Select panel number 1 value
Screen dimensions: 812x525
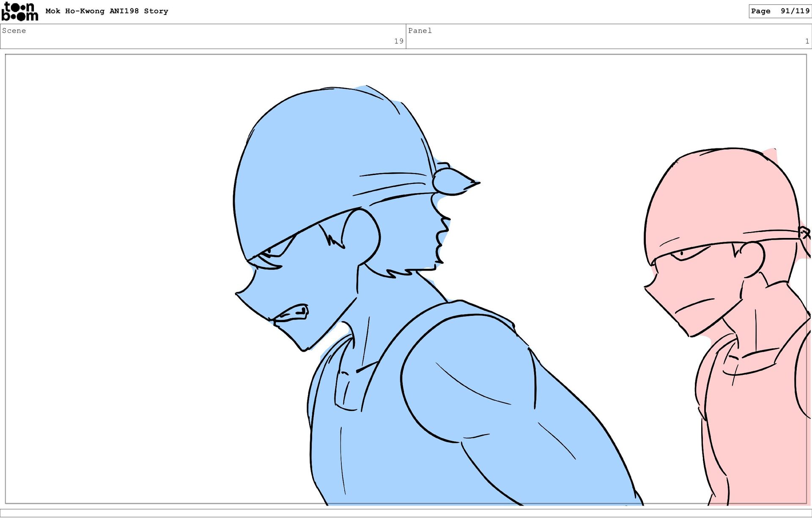807,41
